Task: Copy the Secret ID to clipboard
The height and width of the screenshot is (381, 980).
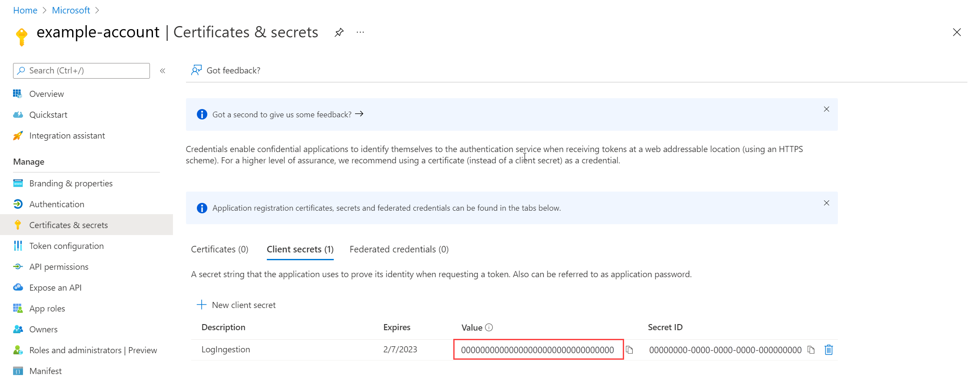Action: coord(811,350)
